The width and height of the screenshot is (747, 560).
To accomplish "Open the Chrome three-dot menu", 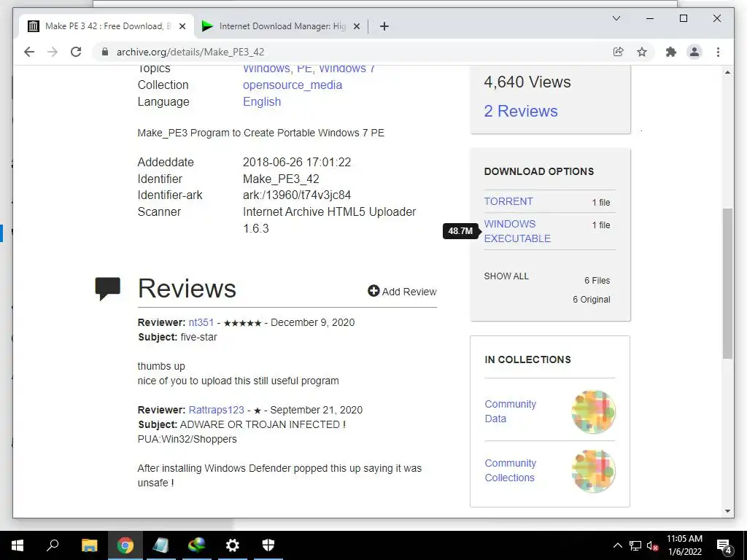I will pos(718,52).
